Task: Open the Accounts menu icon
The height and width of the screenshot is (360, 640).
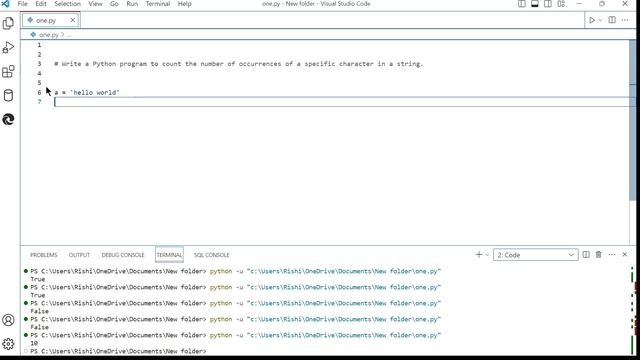Action: [x=8, y=320]
